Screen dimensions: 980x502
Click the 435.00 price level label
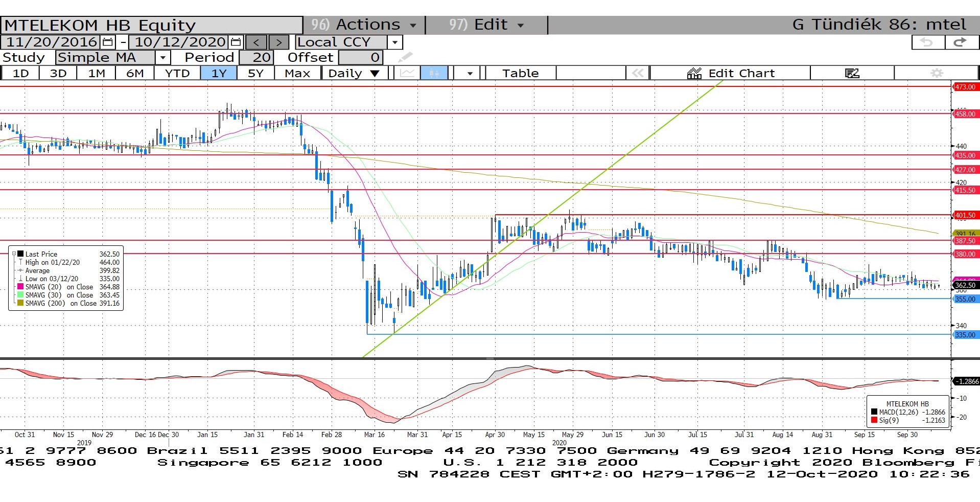point(966,155)
